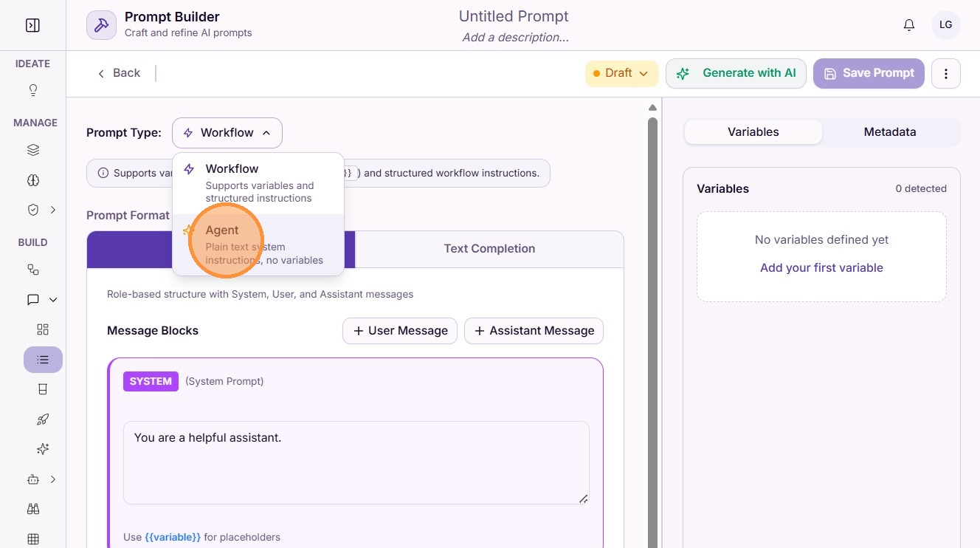
Task: Click the Add a description field
Action: coord(515,38)
